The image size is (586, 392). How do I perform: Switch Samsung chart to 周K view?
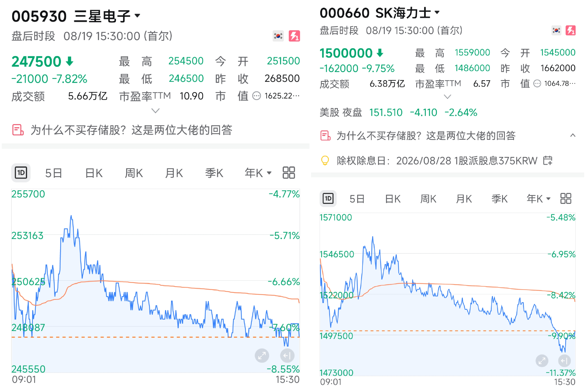pos(134,173)
